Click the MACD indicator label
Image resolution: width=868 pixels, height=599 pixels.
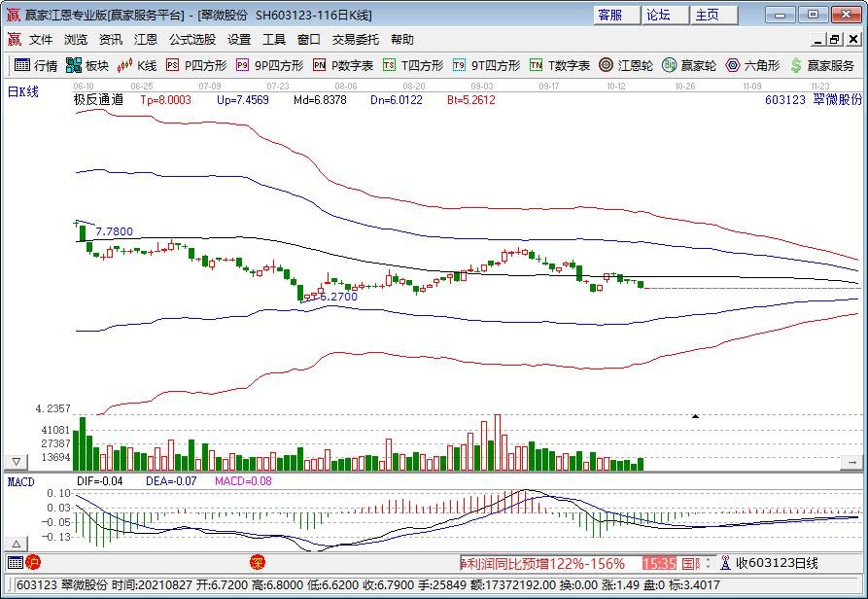(x=20, y=480)
